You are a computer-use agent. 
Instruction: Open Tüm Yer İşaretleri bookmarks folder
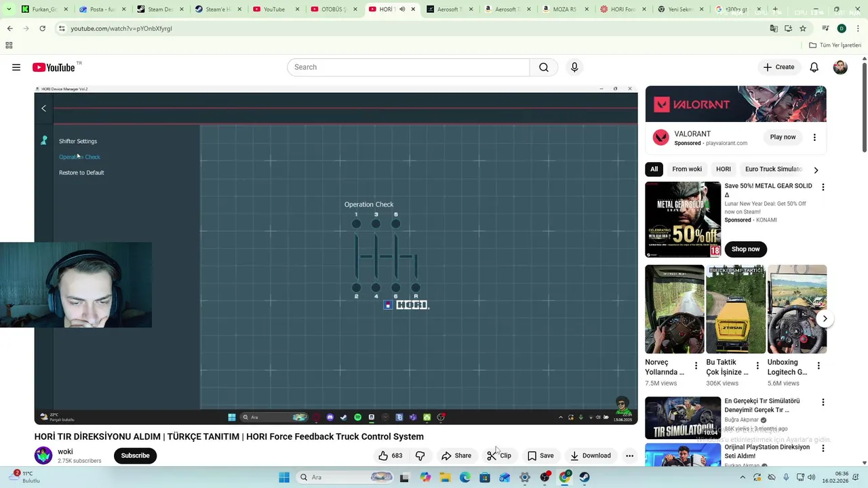[x=835, y=45]
